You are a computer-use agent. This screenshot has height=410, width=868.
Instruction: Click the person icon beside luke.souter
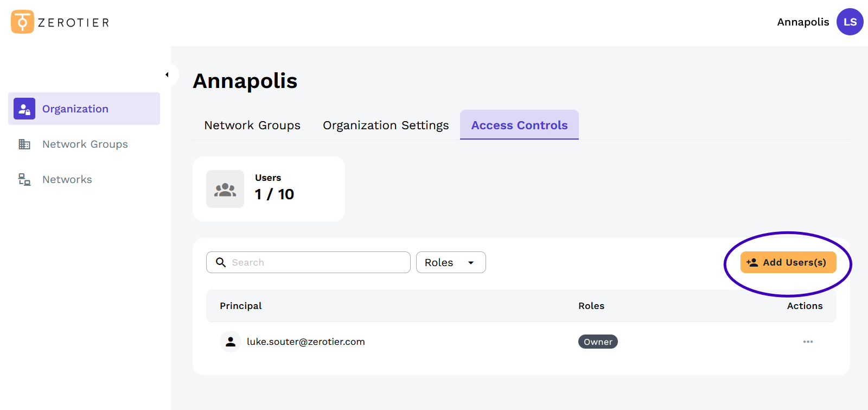pyautogui.click(x=231, y=342)
